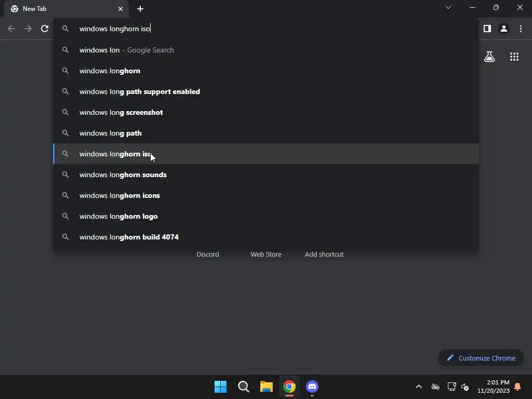Screen dimensions: 532x399
Task: Open notifications bell icon
Action: tap(517, 387)
